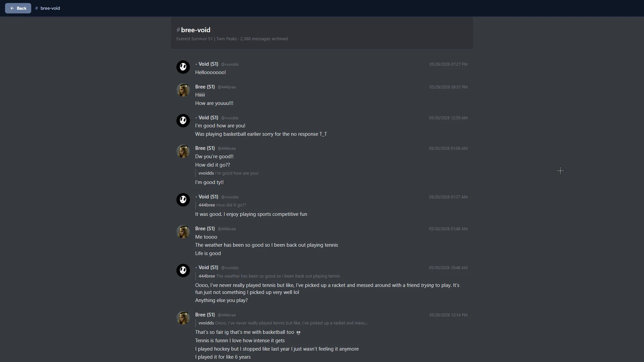Open Void's avatar on the Helloooooo! message
The width and height of the screenshot is (644, 362).
pos(183,67)
